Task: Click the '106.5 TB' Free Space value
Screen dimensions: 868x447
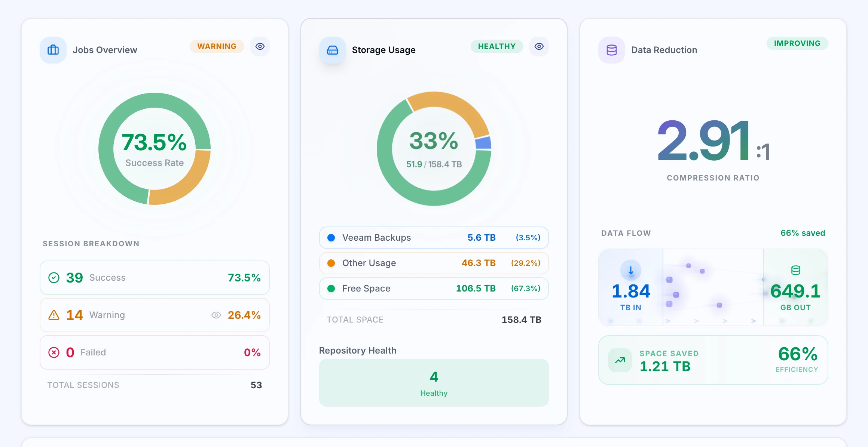Action: pyautogui.click(x=476, y=289)
